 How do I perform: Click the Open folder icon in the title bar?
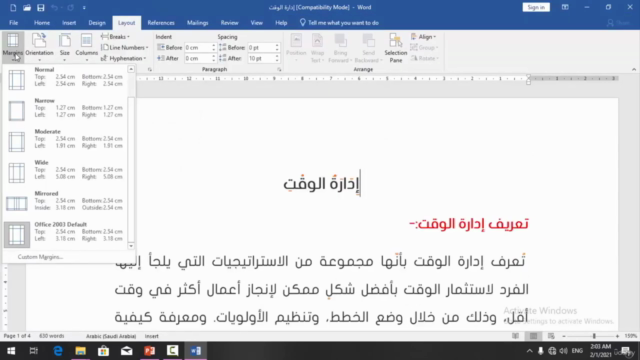(27, 7)
